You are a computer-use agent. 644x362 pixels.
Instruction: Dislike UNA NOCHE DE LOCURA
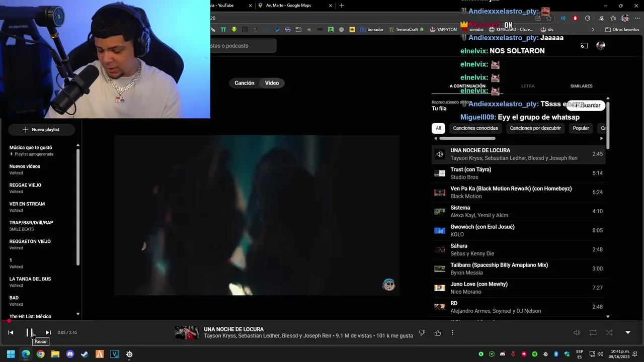click(x=422, y=333)
